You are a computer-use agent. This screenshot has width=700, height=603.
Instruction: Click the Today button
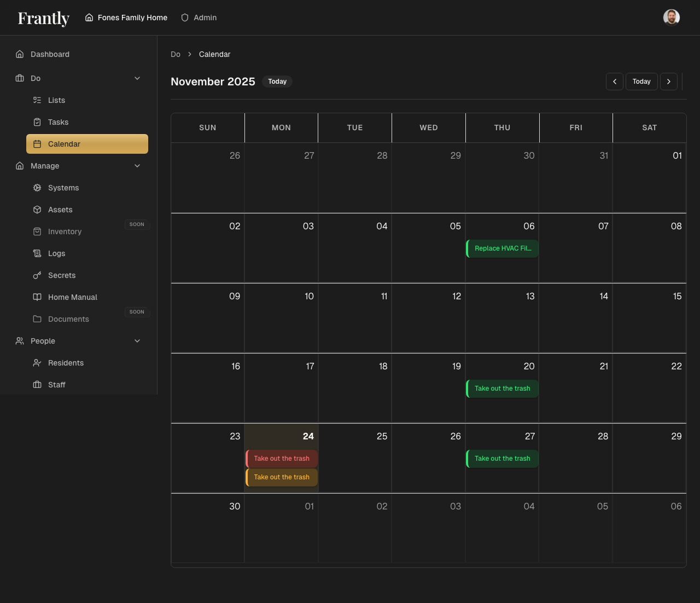(x=641, y=81)
